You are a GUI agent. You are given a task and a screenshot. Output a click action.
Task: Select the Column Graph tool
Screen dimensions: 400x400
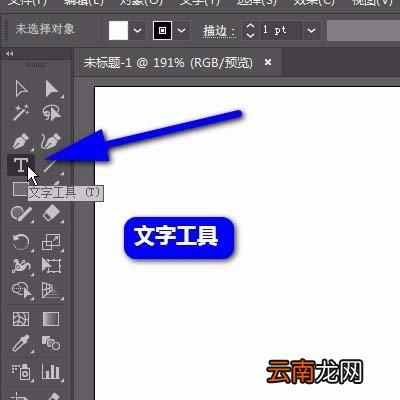51,372
